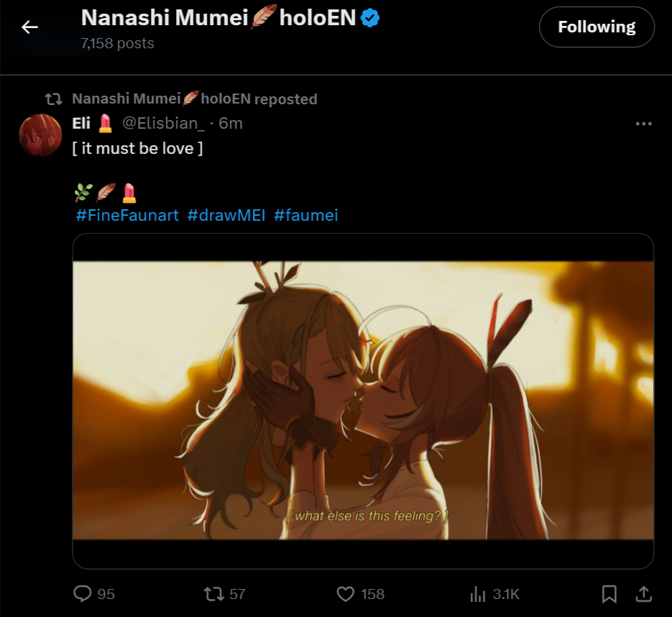This screenshot has height=617, width=672.
Task: Click the Eli display name
Action: pos(81,124)
